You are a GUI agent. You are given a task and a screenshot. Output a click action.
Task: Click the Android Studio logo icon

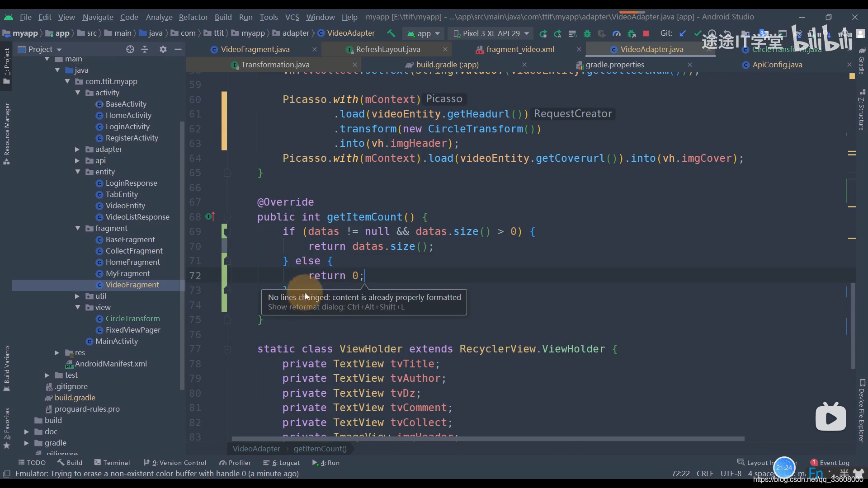pyautogui.click(x=9, y=17)
